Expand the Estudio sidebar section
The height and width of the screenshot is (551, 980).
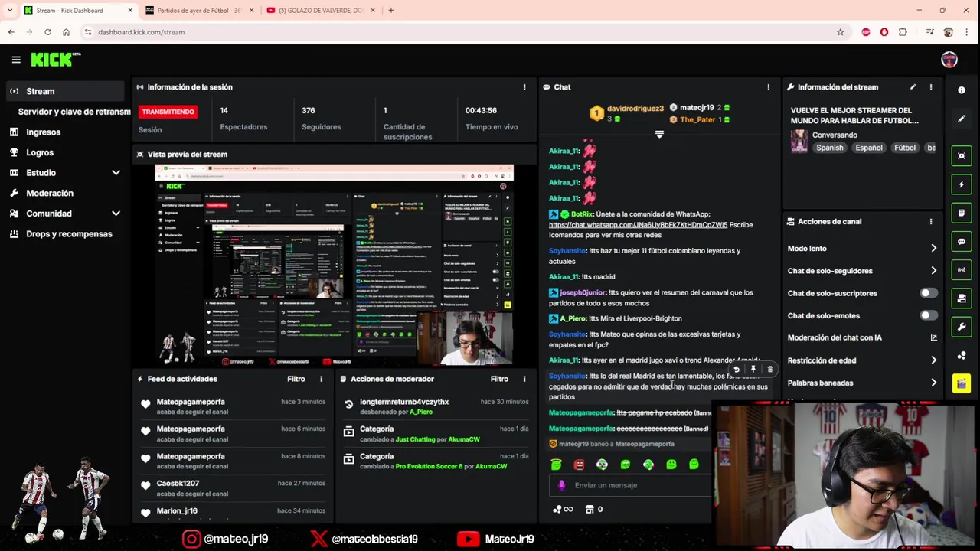click(x=116, y=173)
